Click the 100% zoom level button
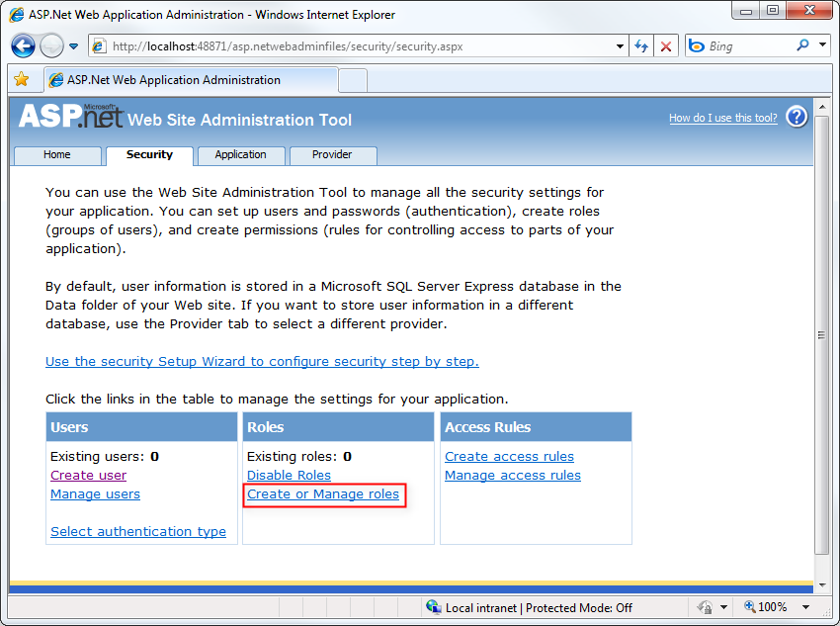This screenshot has width=840, height=626. click(x=766, y=607)
